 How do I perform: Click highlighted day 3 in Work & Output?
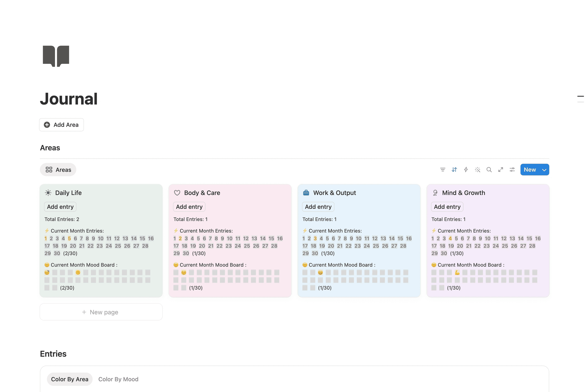[315, 239]
